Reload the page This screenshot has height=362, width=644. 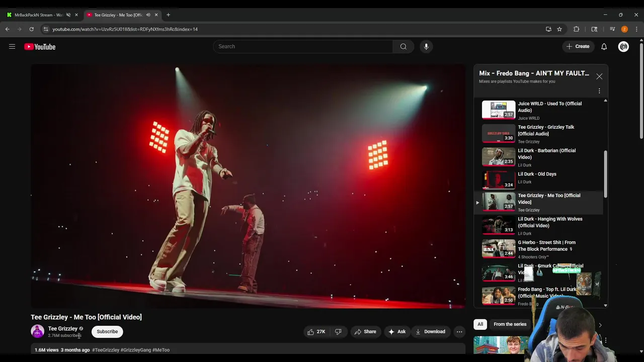tap(32, 29)
